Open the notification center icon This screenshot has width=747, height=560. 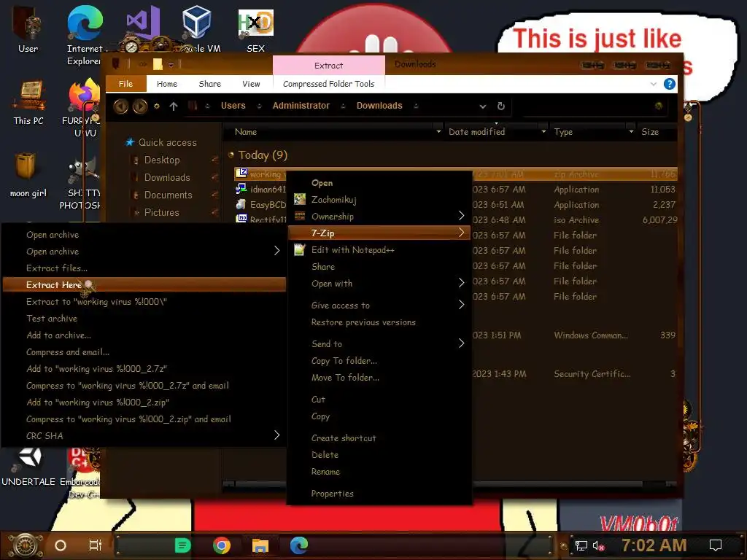coord(716,545)
